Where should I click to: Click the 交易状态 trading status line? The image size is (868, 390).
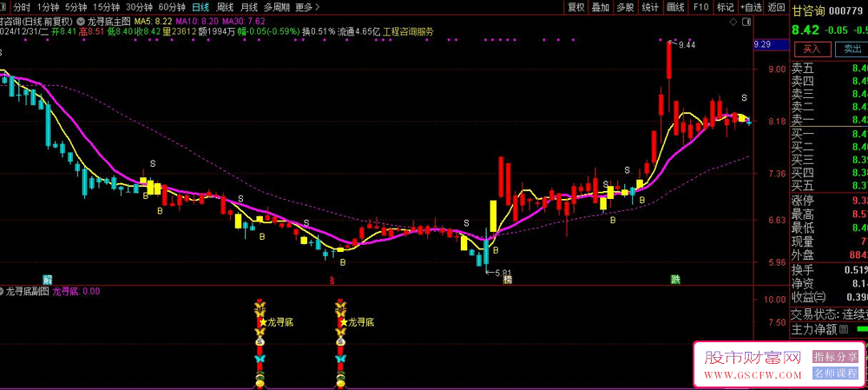(x=829, y=314)
